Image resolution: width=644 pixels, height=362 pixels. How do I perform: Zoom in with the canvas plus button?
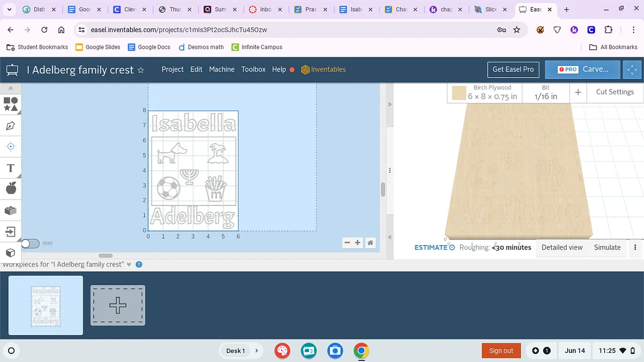click(358, 243)
